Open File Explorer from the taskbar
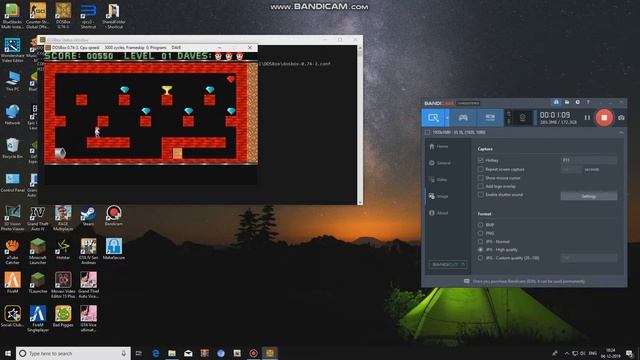 coord(172,353)
